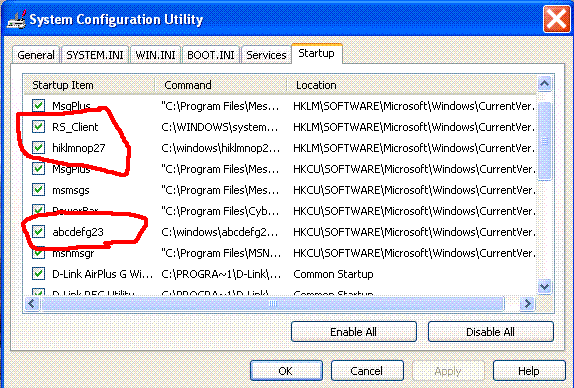Select the Startup tab
The image size is (574, 388).
point(317,54)
